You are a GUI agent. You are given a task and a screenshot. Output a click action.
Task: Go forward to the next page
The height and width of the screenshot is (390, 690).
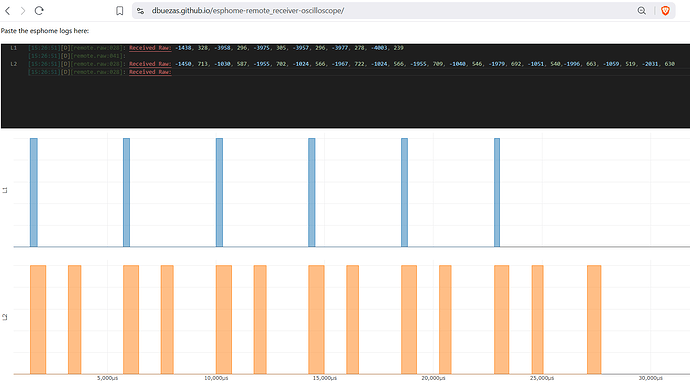click(23, 11)
